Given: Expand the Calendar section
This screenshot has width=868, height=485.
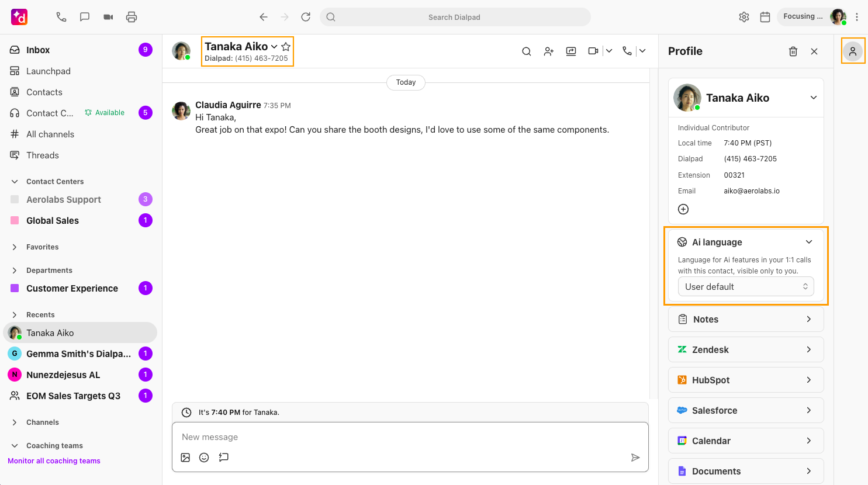Looking at the screenshot, I should 746,441.
